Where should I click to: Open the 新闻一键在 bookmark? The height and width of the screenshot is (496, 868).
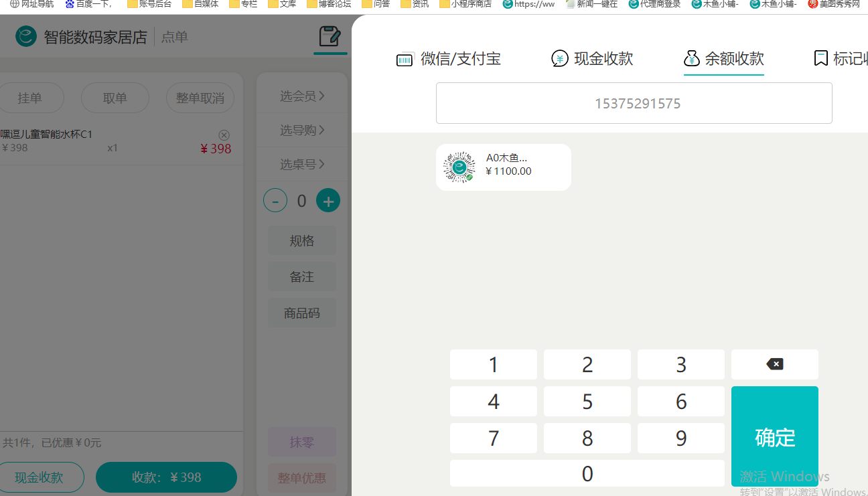pos(592,4)
